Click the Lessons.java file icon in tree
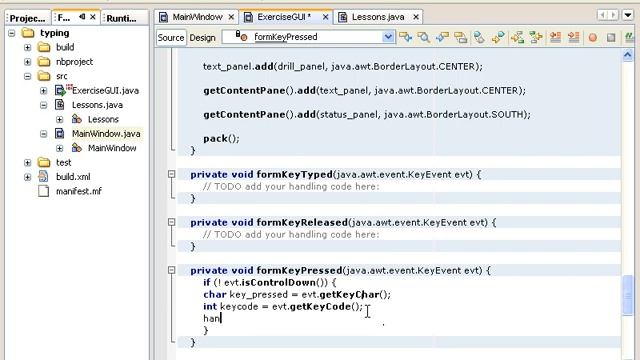Image resolution: width=640 pixels, height=360 pixels. coord(60,105)
